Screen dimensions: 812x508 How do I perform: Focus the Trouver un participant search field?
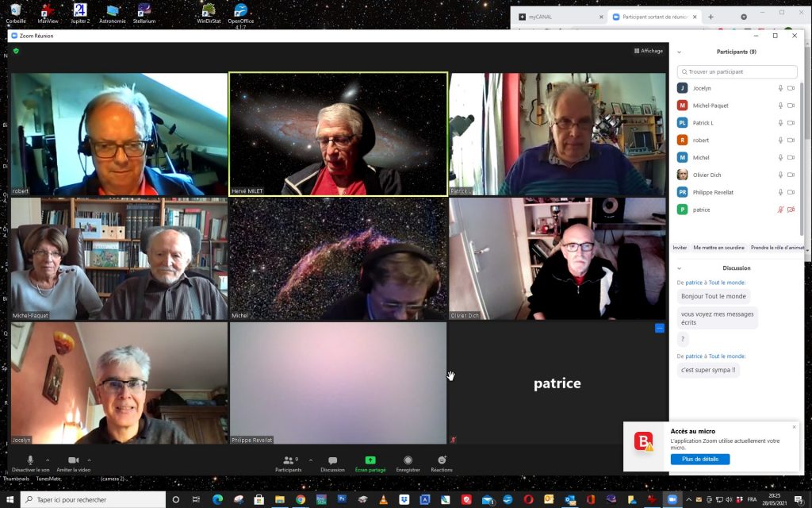[737, 71]
